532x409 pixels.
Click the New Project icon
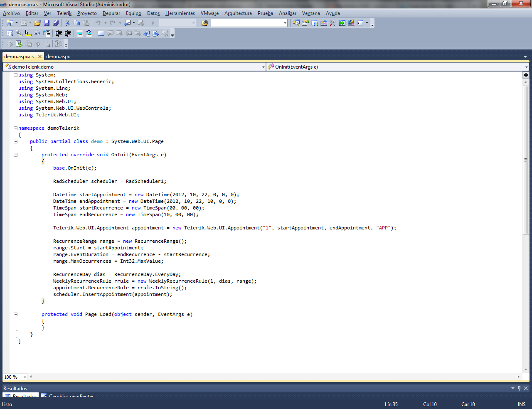tap(10, 23)
